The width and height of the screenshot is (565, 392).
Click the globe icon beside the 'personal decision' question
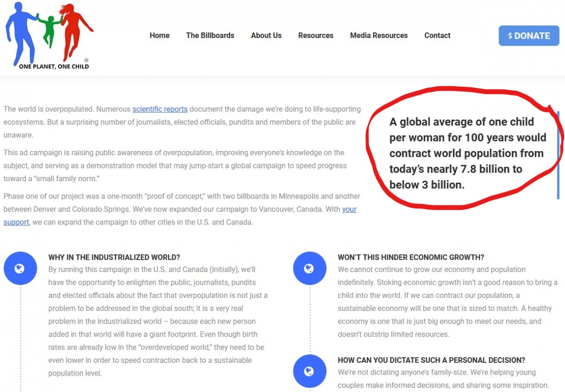pyautogui.click(x=309, y=371)
